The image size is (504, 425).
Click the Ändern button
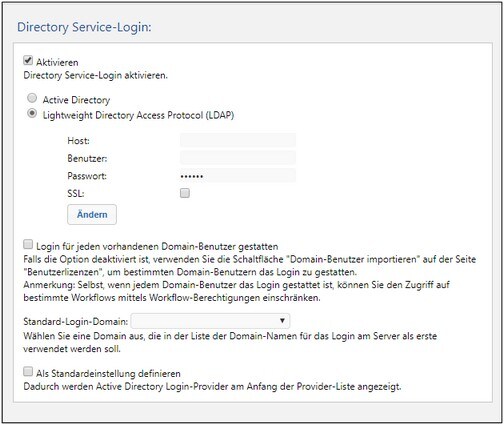[92, 214]
